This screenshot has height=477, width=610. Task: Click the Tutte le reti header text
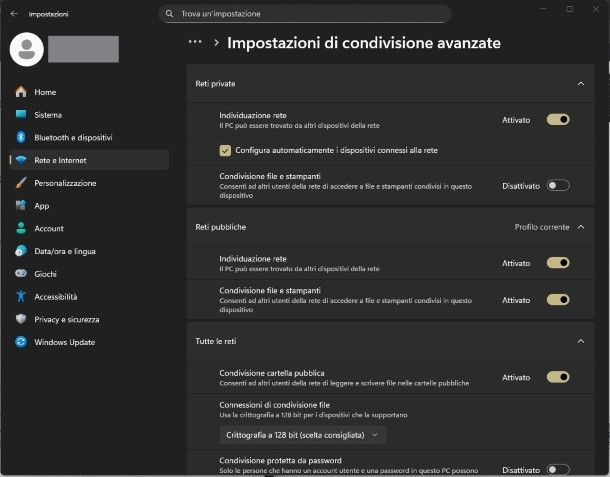click(216, 341)
